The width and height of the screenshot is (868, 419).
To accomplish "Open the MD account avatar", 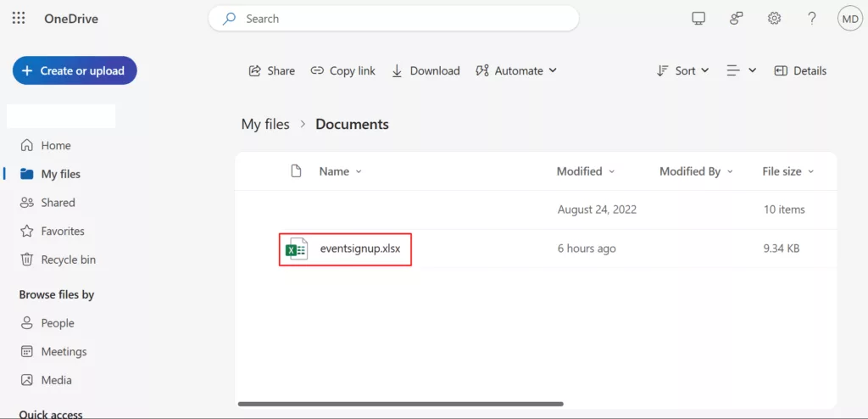I will coord(849,19).
